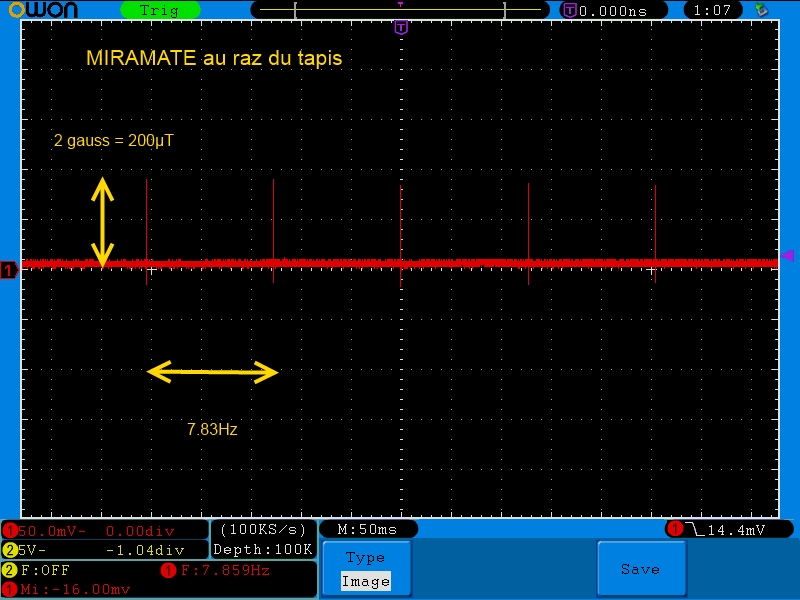The image size is (800, 600).
Task: Click the F:7.859Hz frequency measurement
Action: point(225,570)
